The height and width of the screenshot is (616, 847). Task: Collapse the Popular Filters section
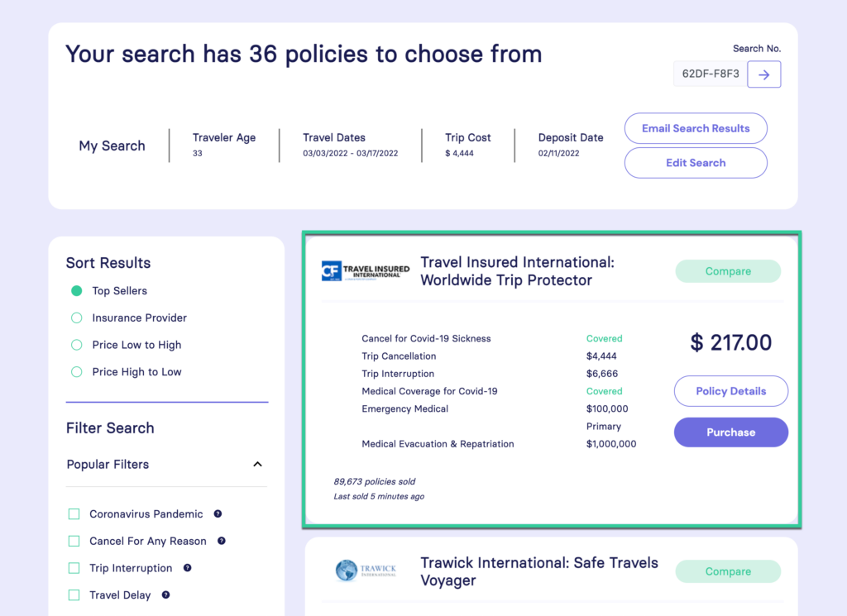click(257, 465)
